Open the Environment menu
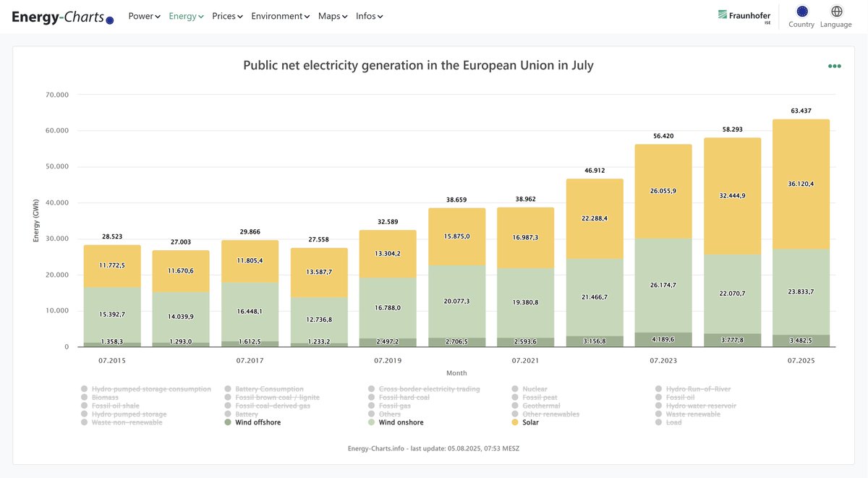This screenshot has height=478, width=868. pyautogui.click(x=280, y=15)
